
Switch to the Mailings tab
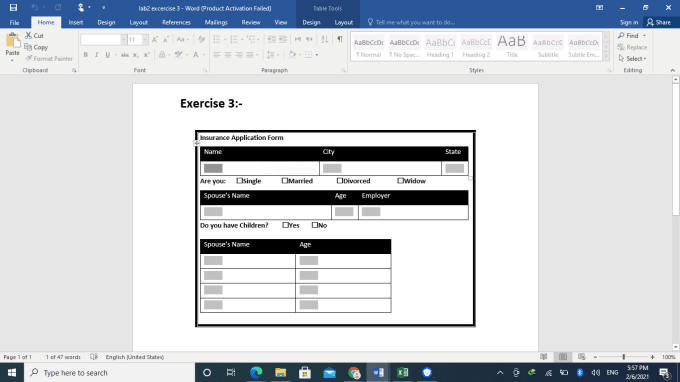point(216,22)
